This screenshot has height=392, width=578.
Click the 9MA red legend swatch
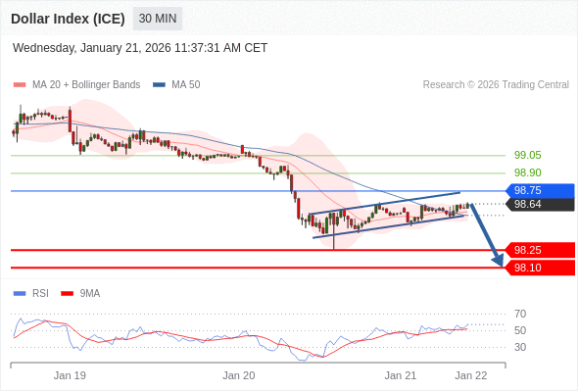pyautogui.click(x=67, y=294)
